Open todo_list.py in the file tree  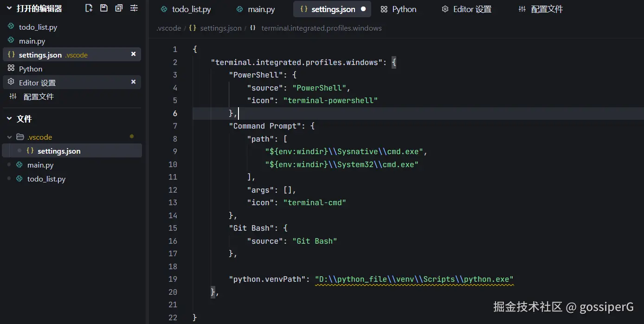(46, 179)
